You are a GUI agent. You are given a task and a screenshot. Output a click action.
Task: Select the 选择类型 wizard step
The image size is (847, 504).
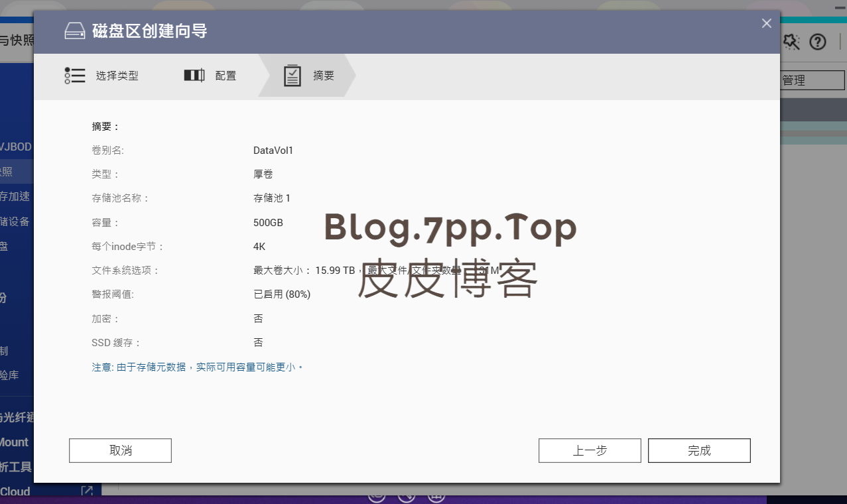102,76
